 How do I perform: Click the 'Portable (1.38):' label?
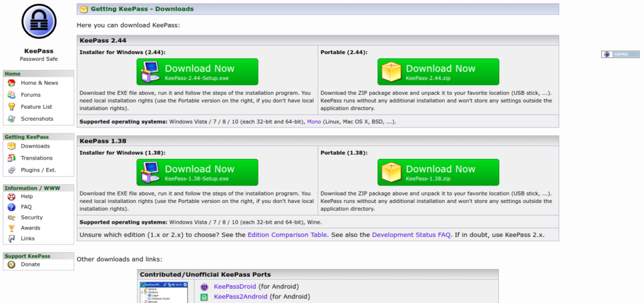[x=344, y=153]
